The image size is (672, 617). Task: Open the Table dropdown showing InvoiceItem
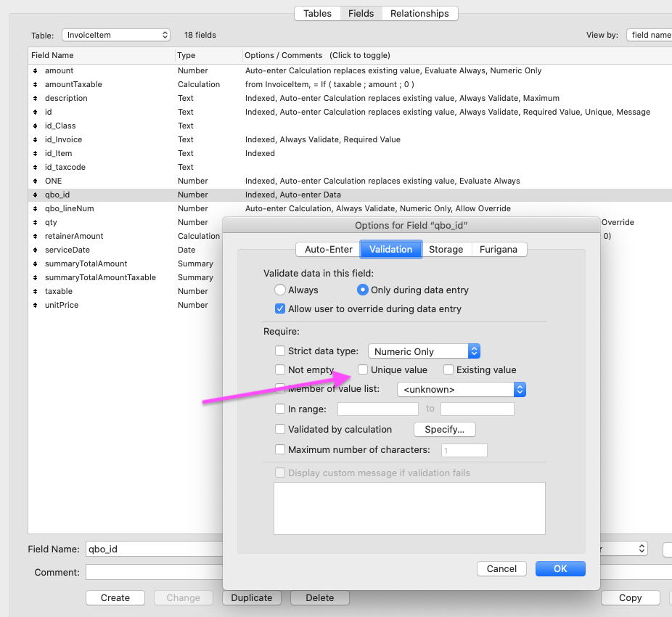tap(116, 35)
